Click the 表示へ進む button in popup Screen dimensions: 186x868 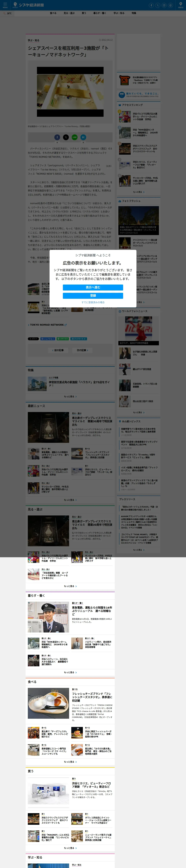coord(93,287)
